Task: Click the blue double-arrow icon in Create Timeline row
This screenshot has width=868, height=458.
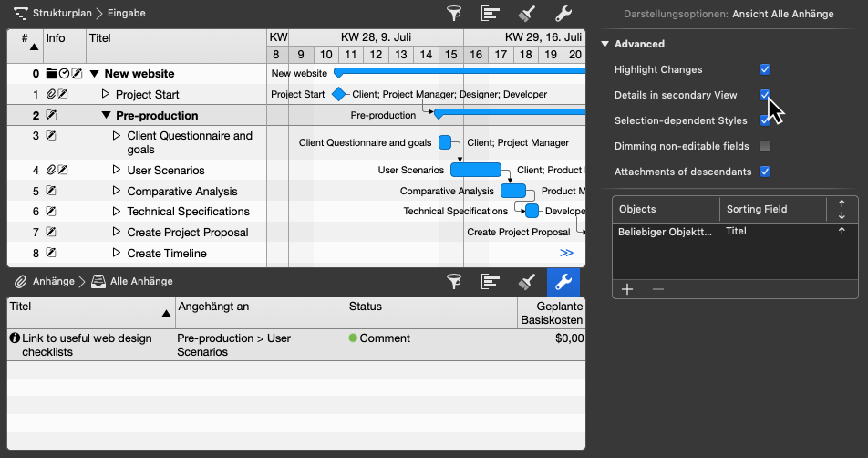Action: [x=566, y=253]
